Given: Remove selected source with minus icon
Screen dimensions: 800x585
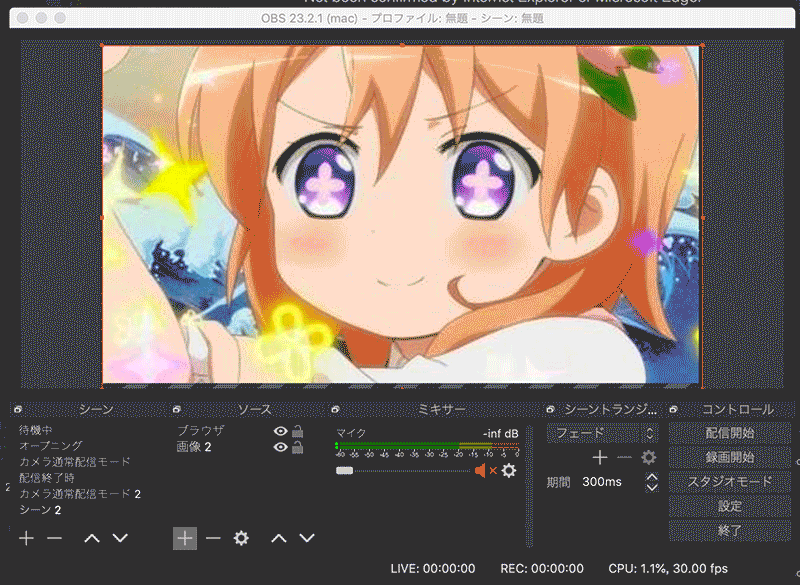Looking at the screenshot, I should pyautogui.click(x=213, y=538).
